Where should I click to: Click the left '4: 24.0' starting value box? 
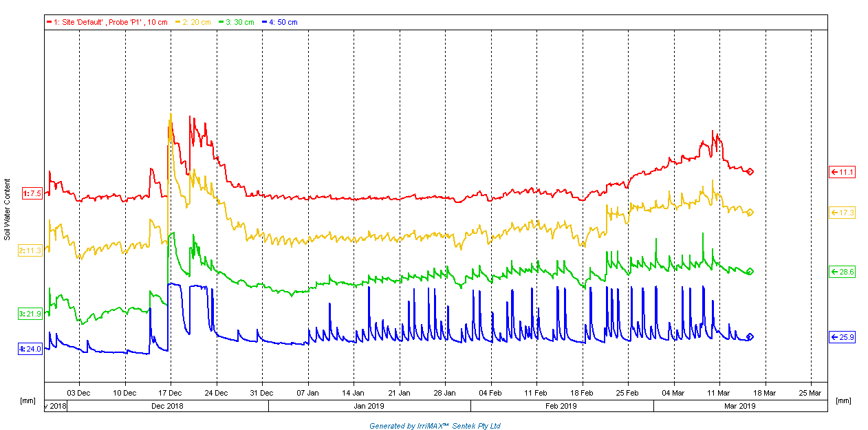point(30,349)
